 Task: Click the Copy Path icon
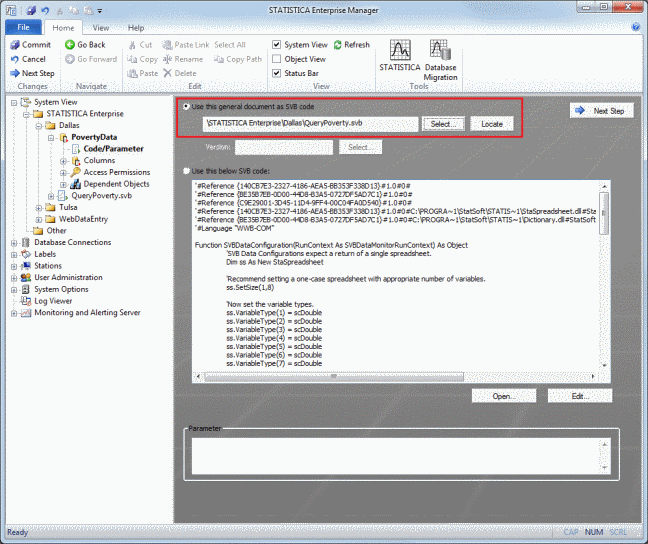click(219, 59)
